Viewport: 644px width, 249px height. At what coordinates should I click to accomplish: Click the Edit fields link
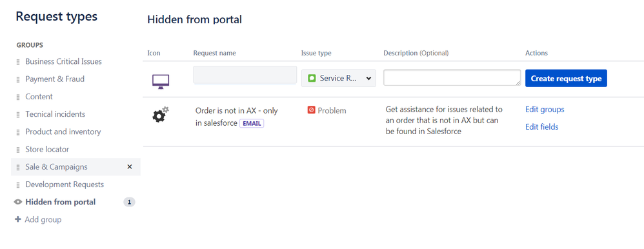tap(542, 127)
